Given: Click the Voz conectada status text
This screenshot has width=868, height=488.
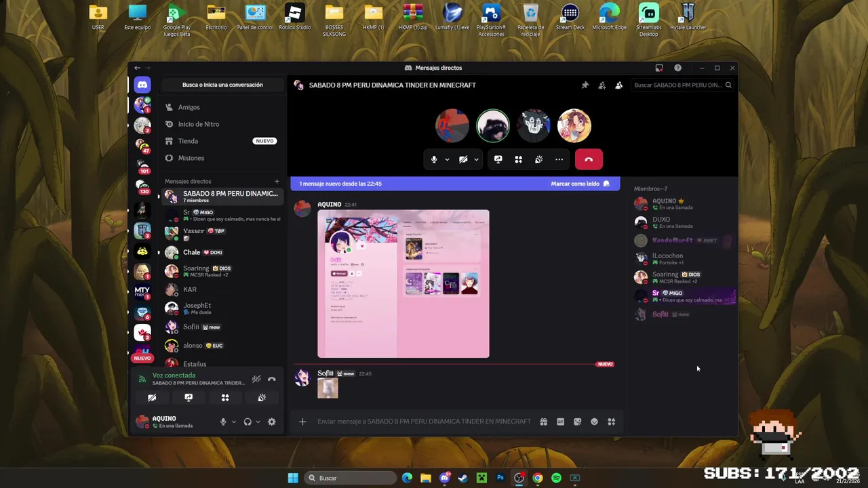Looking at the screenshot, I should [x=174, y=375].
